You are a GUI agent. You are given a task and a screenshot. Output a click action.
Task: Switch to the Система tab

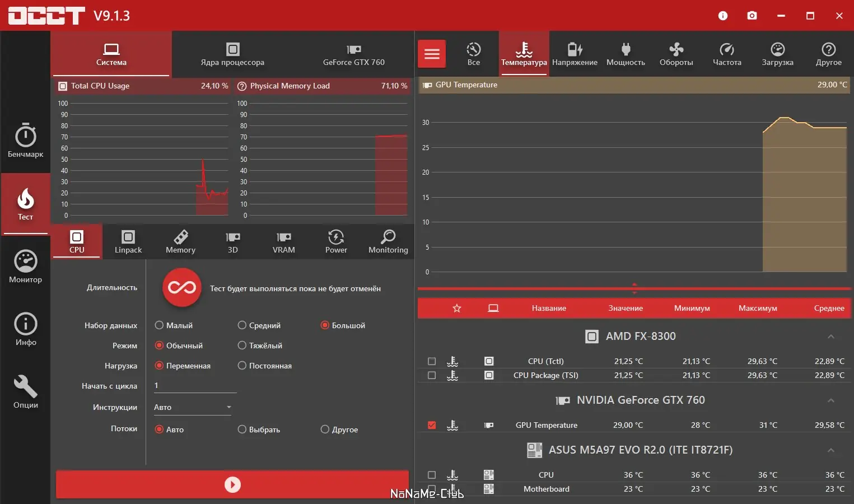111,54
